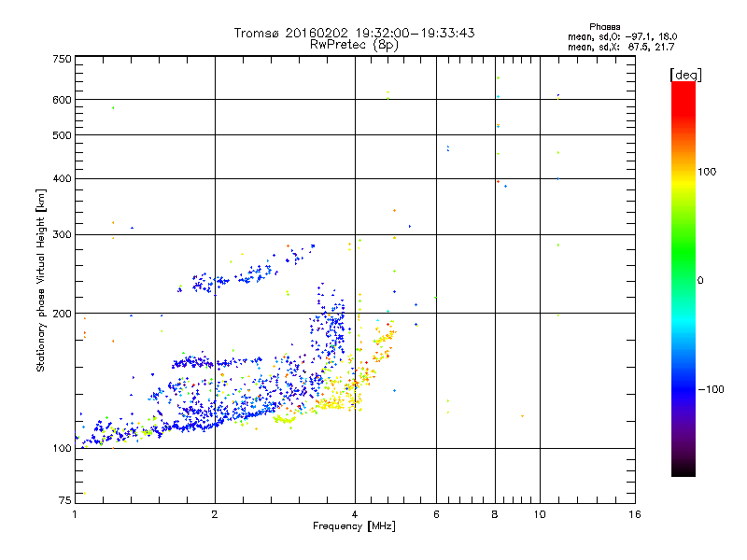Click the y-axis tick label '750'
The height and width of the screenshot is (560, 747).
point(62,59)
